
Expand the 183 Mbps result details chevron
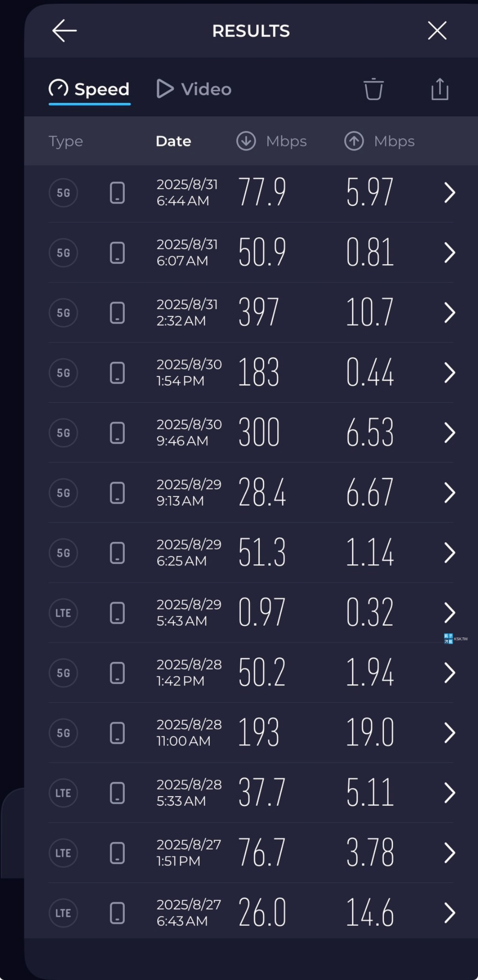point(449,373)
